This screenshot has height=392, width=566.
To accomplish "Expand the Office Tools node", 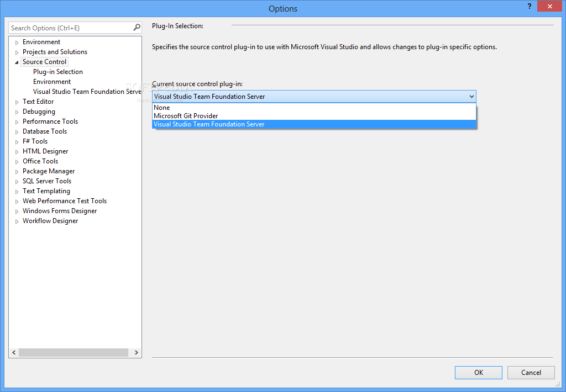I will (x=17, y=162).
